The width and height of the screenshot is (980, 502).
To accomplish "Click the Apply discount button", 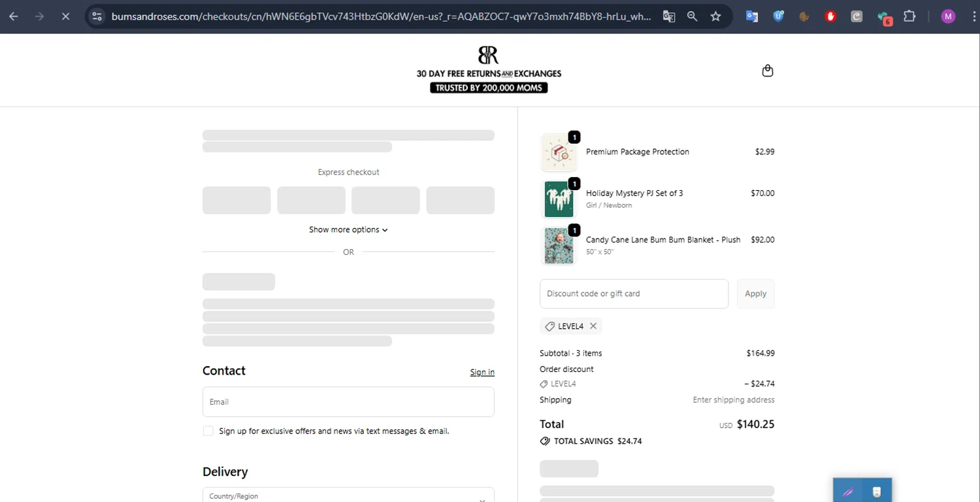I will [x=755, y=293].
